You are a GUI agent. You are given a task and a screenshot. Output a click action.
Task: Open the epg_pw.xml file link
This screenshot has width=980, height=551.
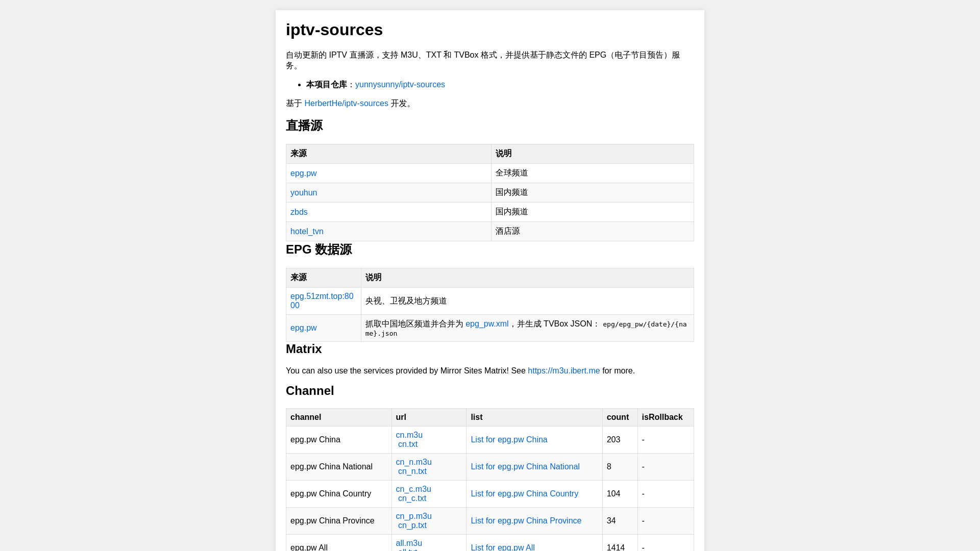[x=487, y=324]
